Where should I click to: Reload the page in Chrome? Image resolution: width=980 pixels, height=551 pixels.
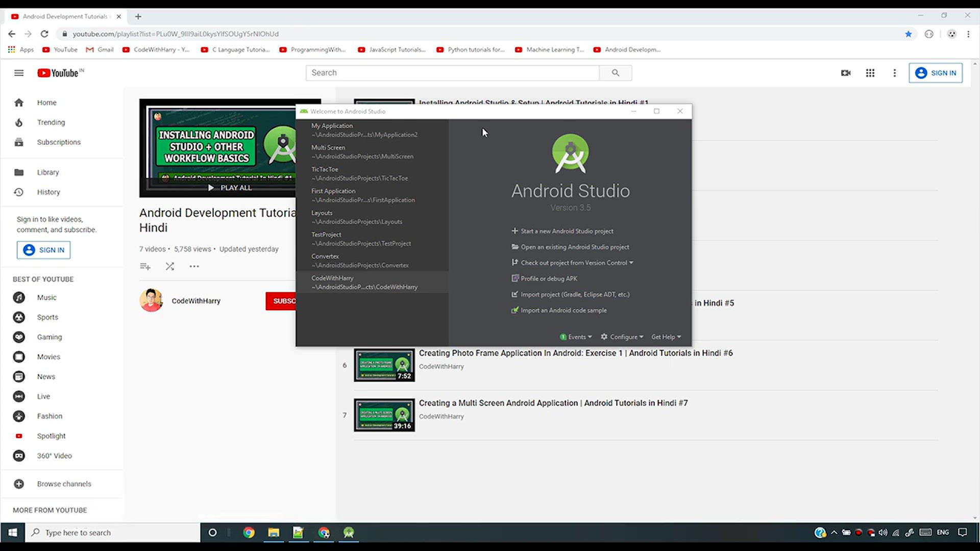click(x=44, y=34)
